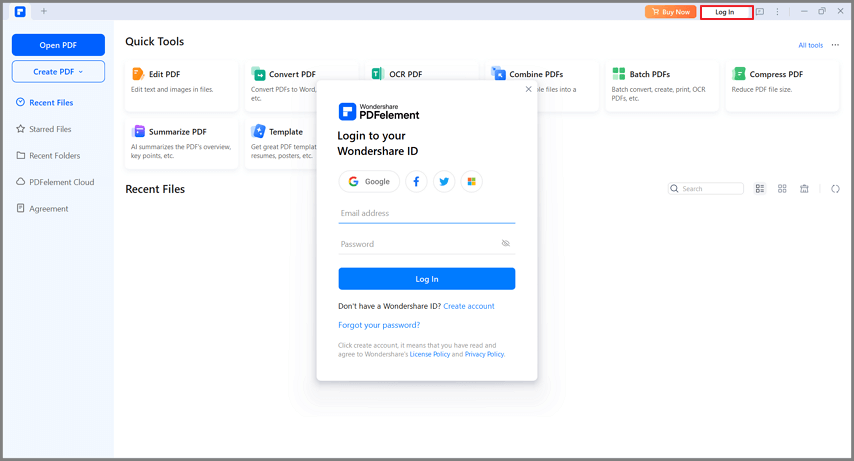Open Recent Folders in sidebar
The width and height of the screenshot is (854, 461).
pos(54,156)
